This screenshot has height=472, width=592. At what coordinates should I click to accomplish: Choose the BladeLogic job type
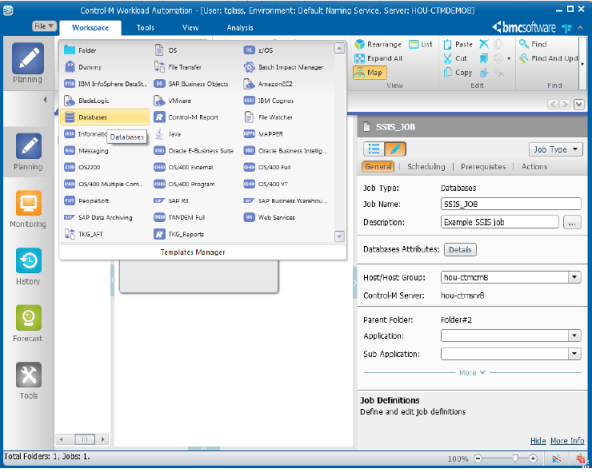point(86,101)
